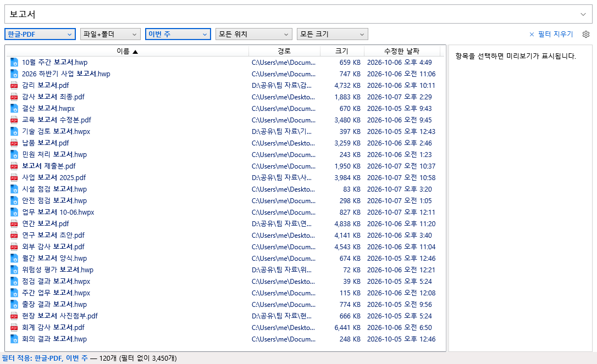Click the PDF icon of 현장 보고서 사진첨부.pdf
The image size is (597, 364).
point(14,316)
